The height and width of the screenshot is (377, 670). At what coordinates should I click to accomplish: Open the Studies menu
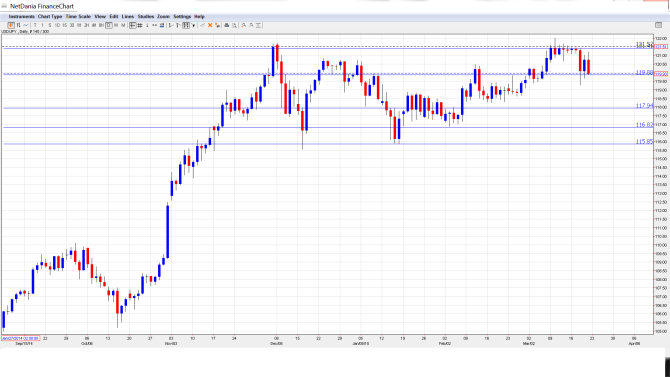(146, 16)
